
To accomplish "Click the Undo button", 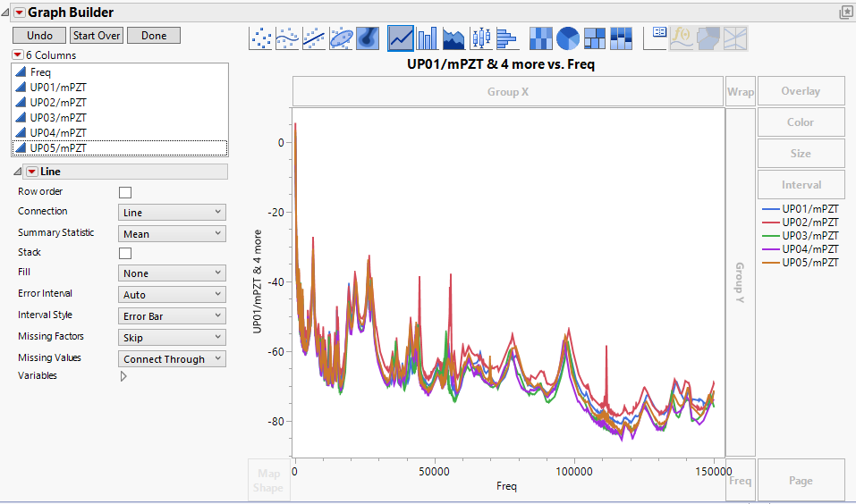I will 39,36.
